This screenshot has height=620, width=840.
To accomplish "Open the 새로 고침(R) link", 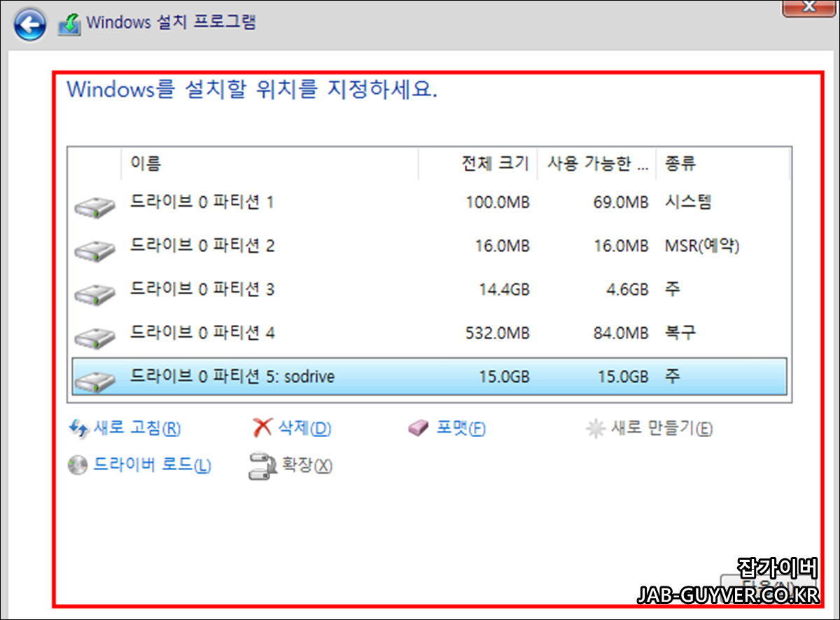I will click(136, 428).
